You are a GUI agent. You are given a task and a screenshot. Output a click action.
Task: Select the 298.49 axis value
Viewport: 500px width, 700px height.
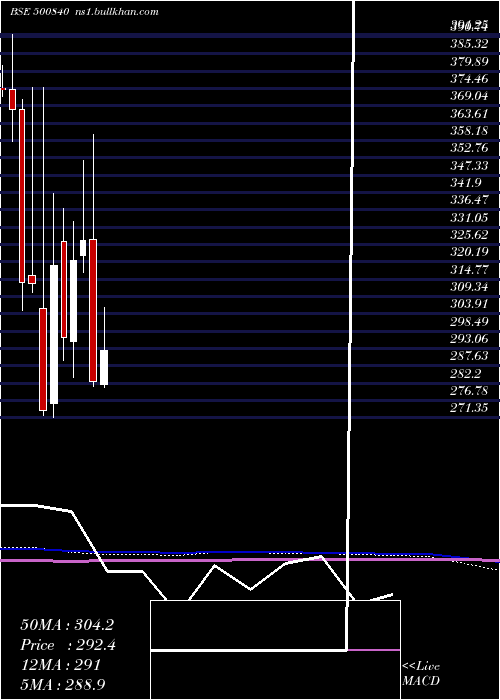(469, 321)
